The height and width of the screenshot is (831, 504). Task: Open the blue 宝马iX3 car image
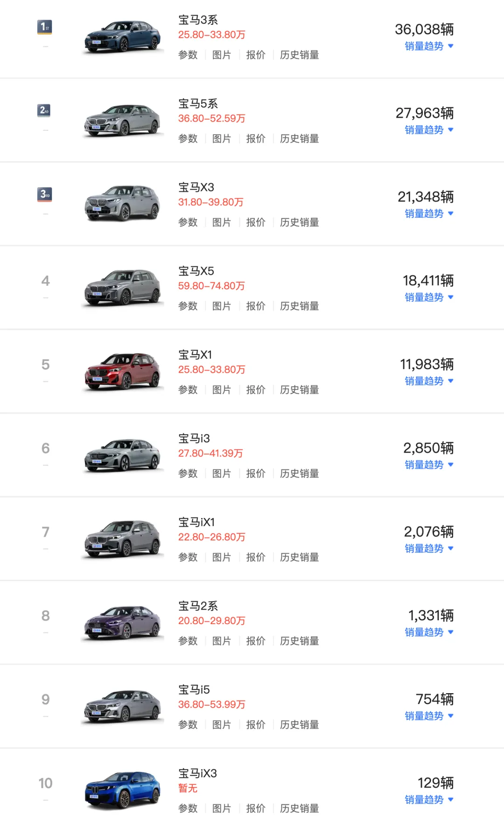[123, 790]
